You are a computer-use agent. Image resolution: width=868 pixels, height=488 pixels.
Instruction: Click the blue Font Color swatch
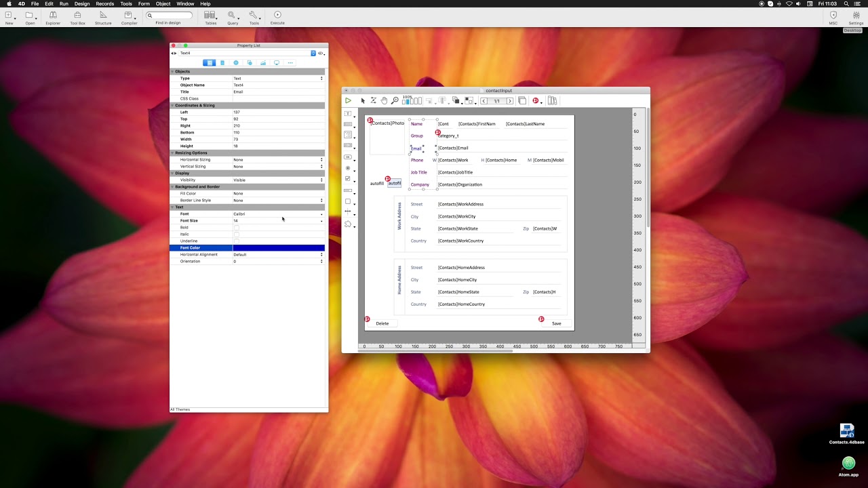279,247
